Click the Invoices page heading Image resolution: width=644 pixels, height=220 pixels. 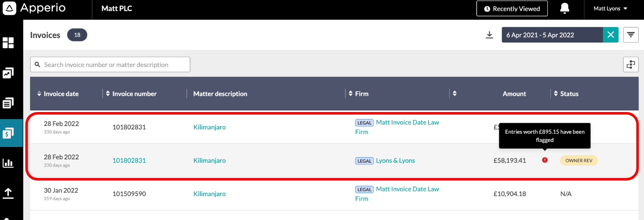pos(45,35)
